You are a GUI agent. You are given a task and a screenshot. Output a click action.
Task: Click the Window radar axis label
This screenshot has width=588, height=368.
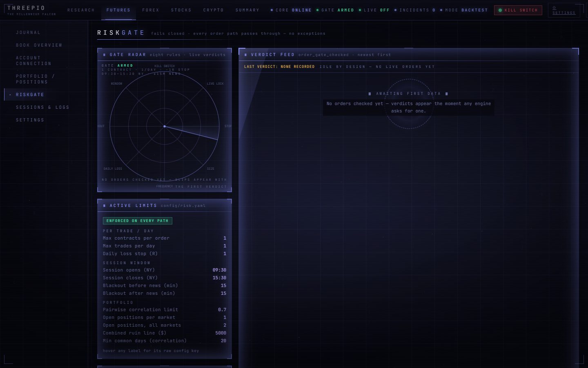click(x=116, y=83)
